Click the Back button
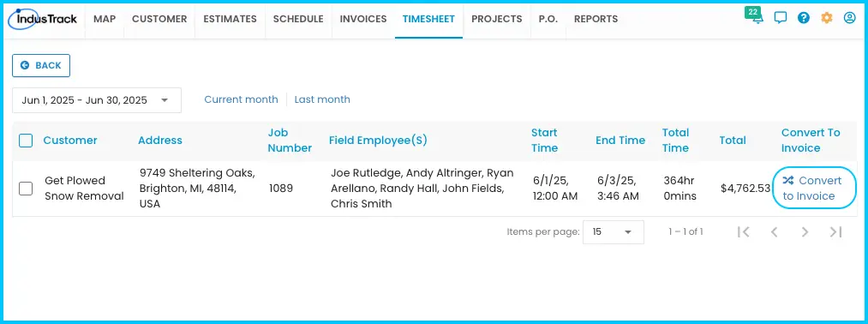This screenshot has height=324, width=868. [x=41, y=65]
